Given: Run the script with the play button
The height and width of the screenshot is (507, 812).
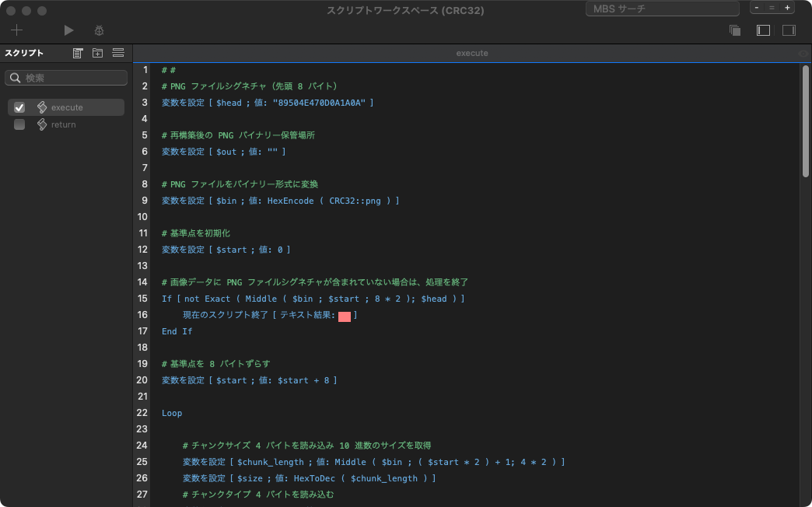Looking at the screenshot, I should point(68,30).
